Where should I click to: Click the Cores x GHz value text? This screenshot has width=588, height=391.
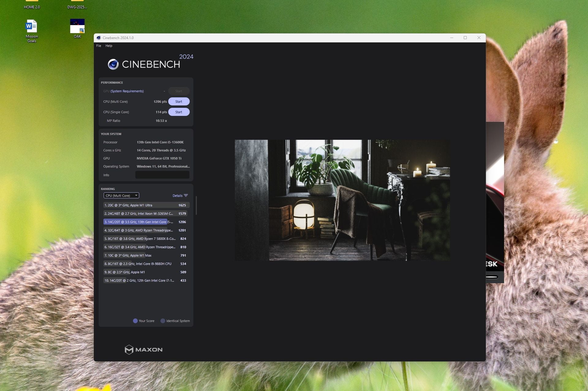click(x=161, y=150)
